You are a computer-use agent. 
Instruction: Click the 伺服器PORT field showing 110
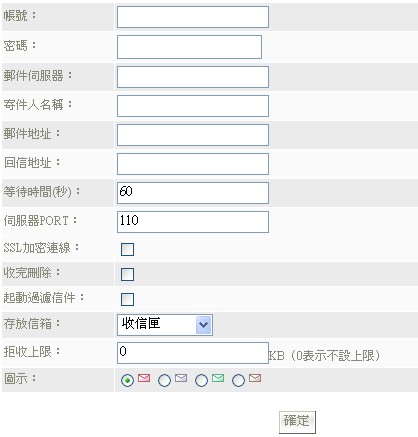coord(193,222)
